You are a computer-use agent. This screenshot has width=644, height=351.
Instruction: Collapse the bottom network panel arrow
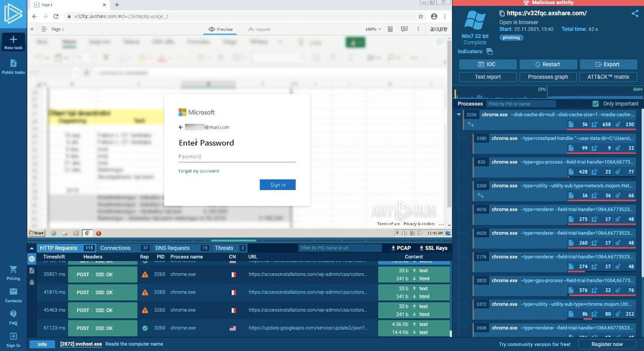32,248
